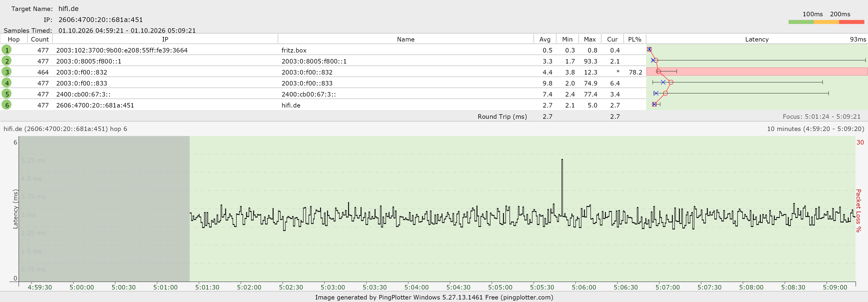Click the hifi.de name cell in hop 6
868x302 pixels.
[291, 105]
